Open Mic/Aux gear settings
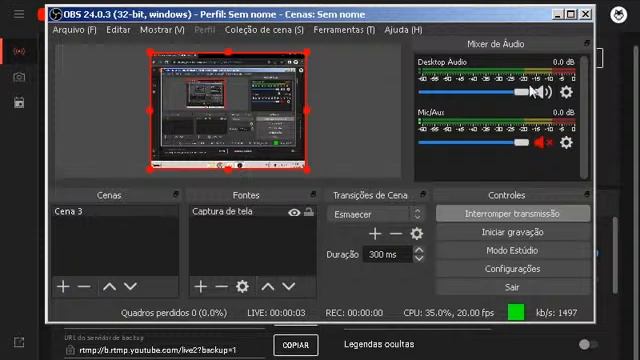 coord(566,142)
